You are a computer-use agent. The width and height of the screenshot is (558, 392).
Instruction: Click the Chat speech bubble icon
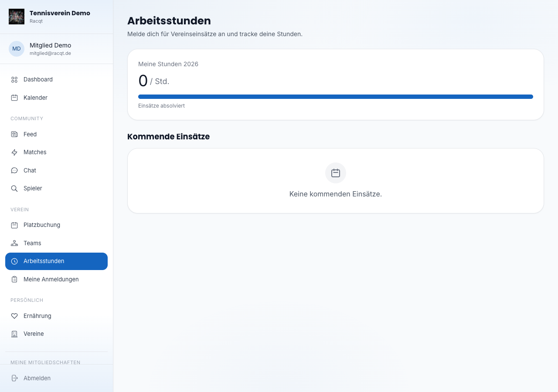(x=14, y=171)
